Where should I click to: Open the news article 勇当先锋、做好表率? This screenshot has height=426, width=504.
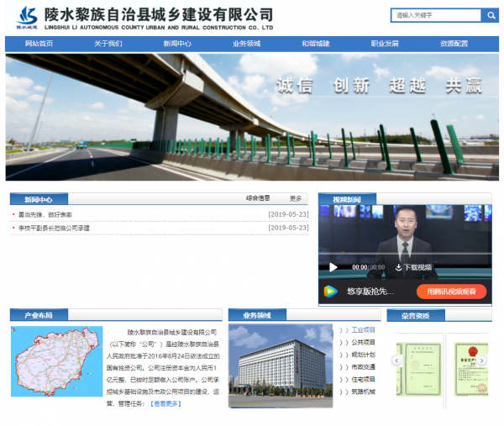point(45,215)
